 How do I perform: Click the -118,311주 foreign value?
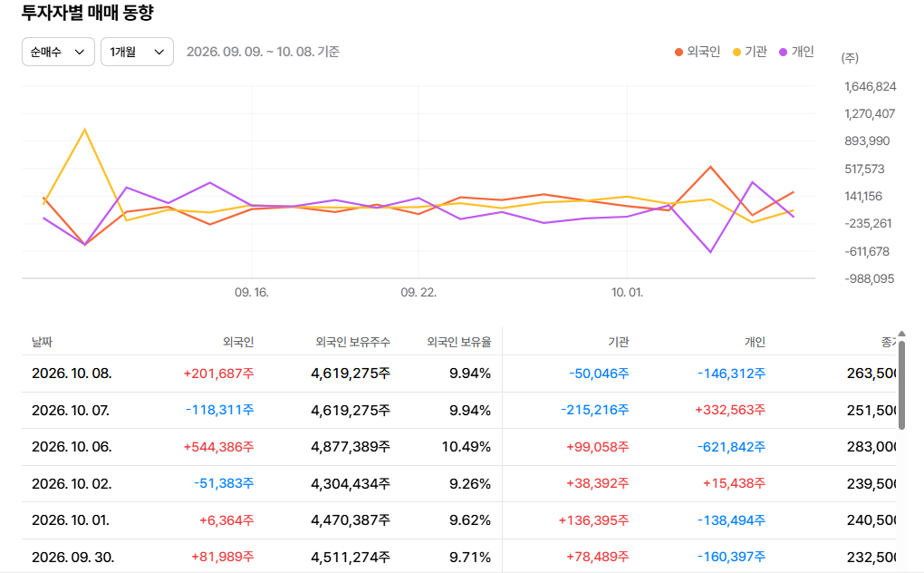[220, 411]
